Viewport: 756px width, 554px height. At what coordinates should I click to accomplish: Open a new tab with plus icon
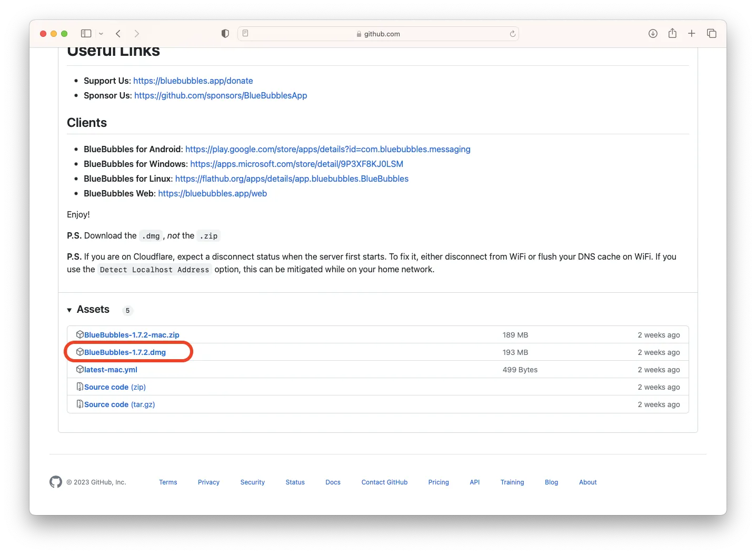692,34
